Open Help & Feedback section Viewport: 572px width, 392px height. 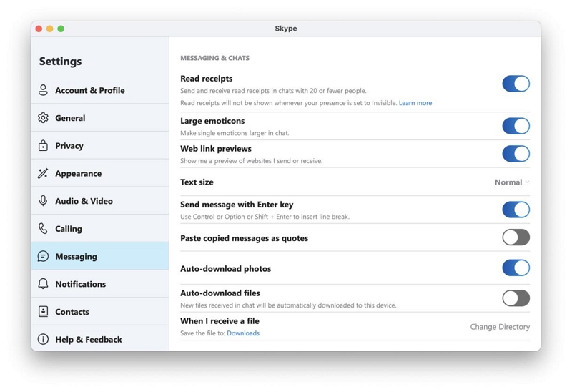pos(100,339)
